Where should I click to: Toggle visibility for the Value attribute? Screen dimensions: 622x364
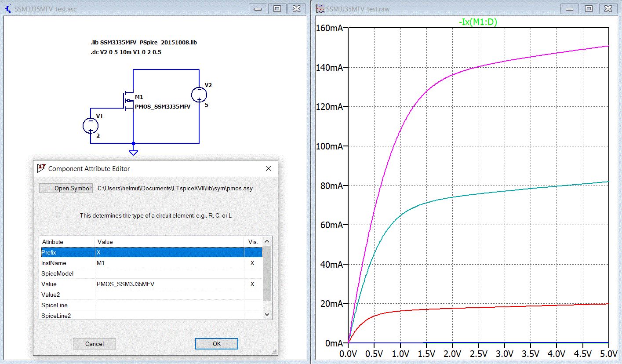click(x=252, y=284)
